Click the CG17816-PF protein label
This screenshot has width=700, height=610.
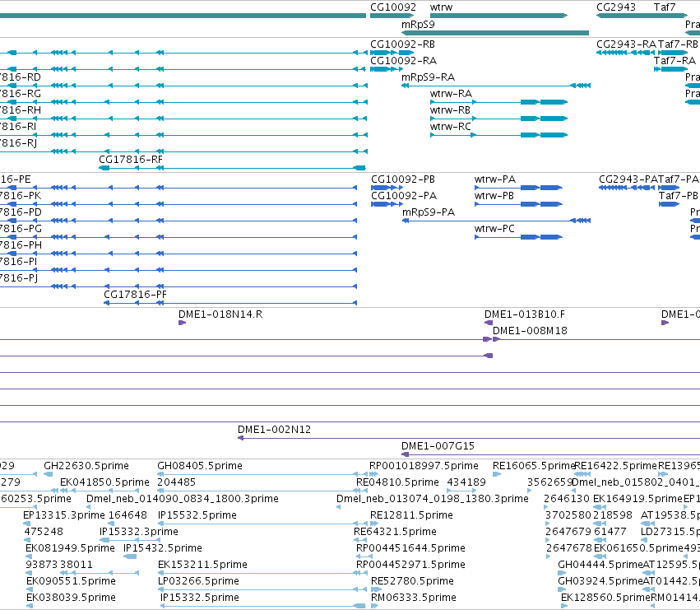135,295
